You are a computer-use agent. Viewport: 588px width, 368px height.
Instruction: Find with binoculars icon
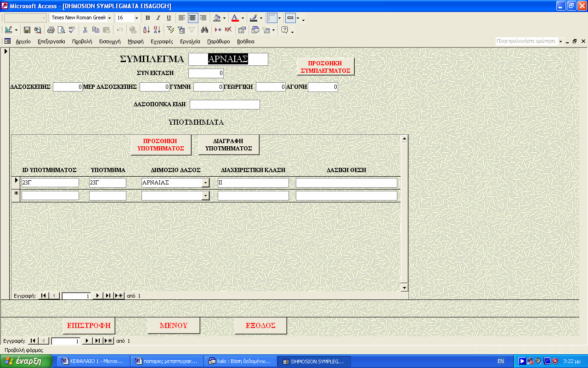[205, 30]
